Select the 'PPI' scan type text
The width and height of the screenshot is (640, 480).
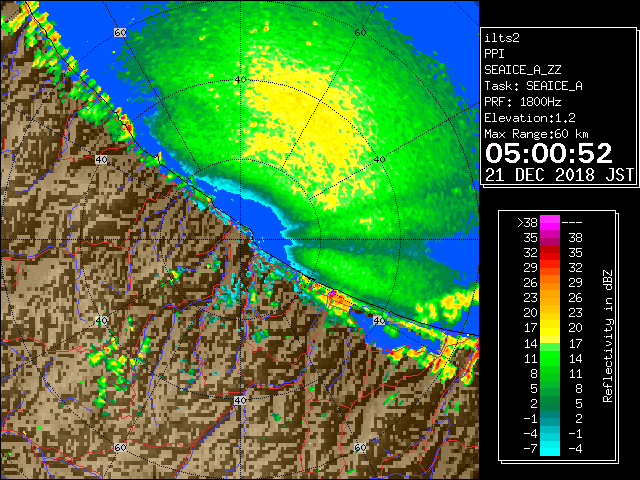click(494, 54)
